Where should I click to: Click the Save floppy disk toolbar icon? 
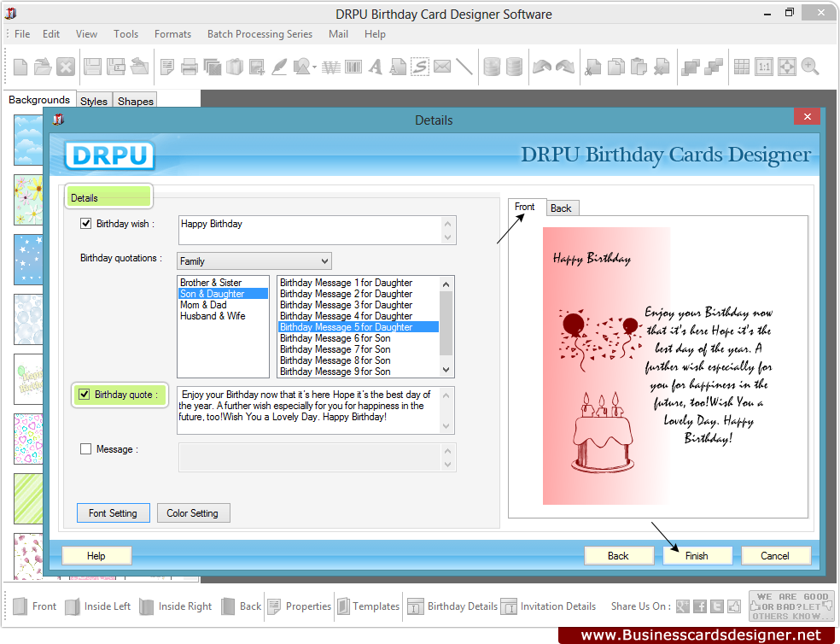click(93, 67)
